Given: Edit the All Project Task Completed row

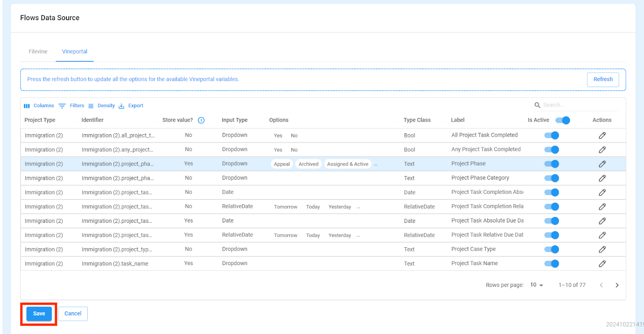Looking at the screenshot, I should pyautogui.click(x=602, y=135).
